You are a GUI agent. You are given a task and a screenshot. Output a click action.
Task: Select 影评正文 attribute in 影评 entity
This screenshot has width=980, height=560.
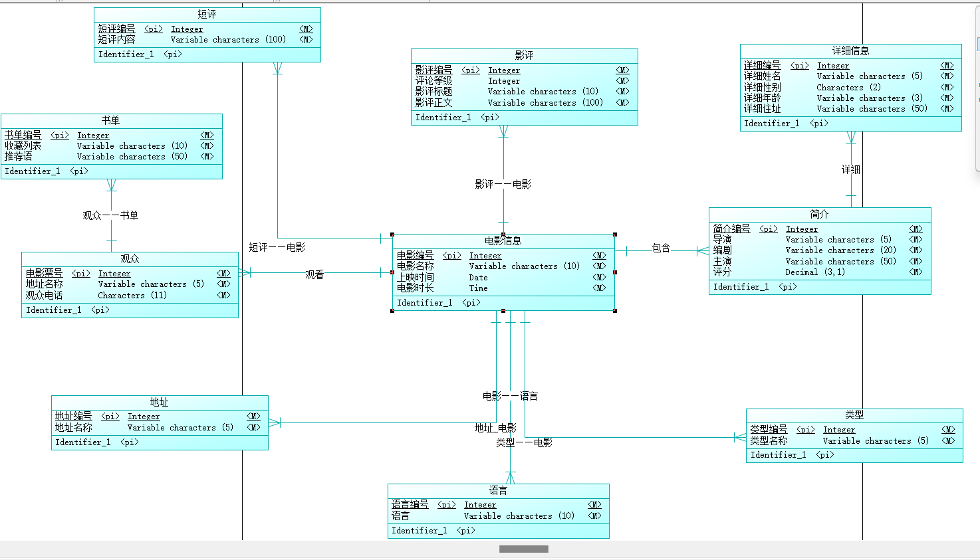(433, 102)
